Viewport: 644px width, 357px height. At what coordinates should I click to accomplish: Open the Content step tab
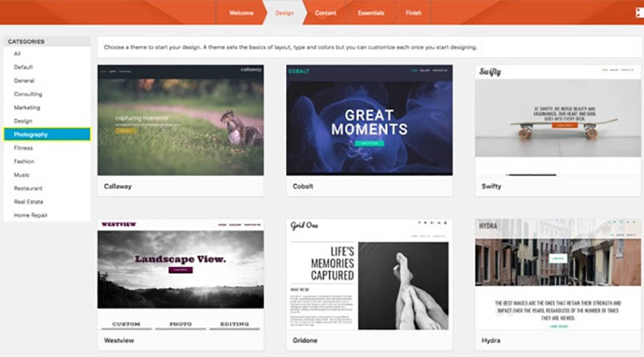(x=326, y=13)
